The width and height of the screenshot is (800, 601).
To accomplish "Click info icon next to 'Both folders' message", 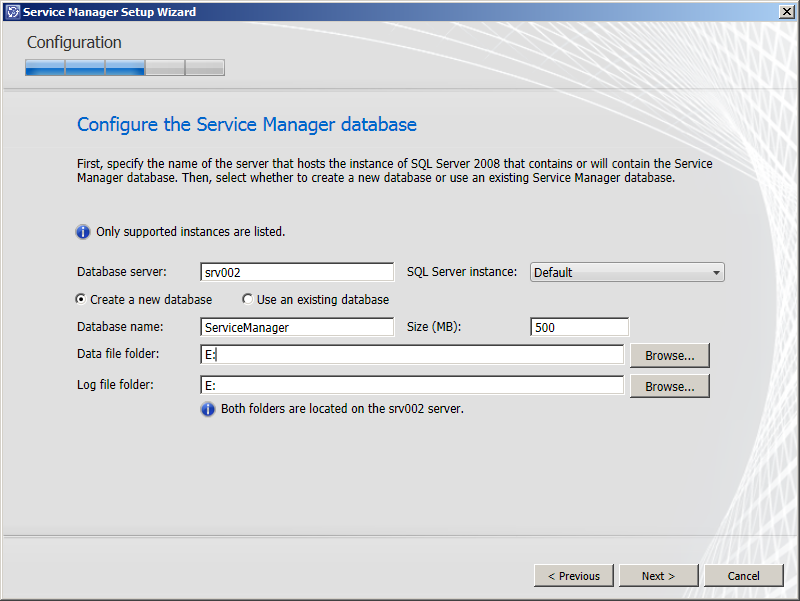I will coord(208,409).
